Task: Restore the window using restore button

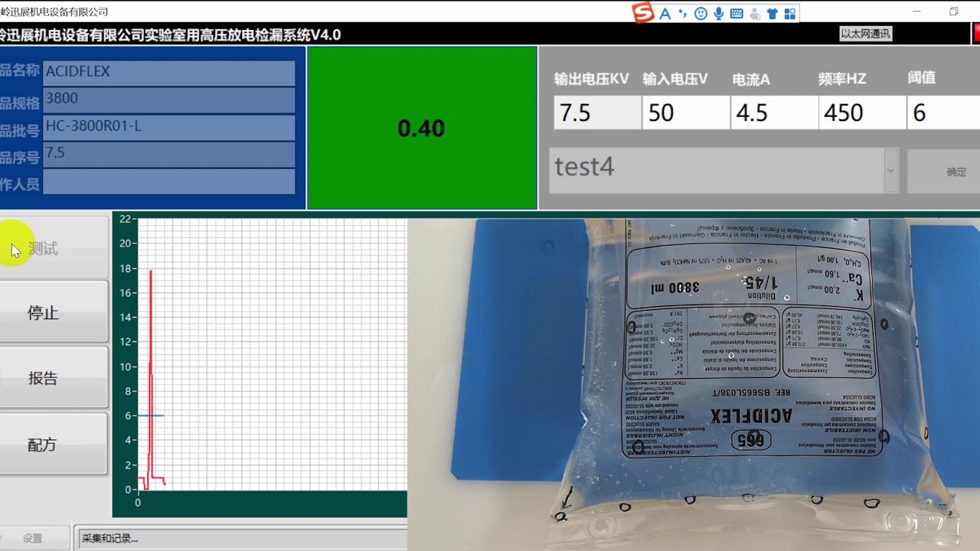Action: [954, 11]
